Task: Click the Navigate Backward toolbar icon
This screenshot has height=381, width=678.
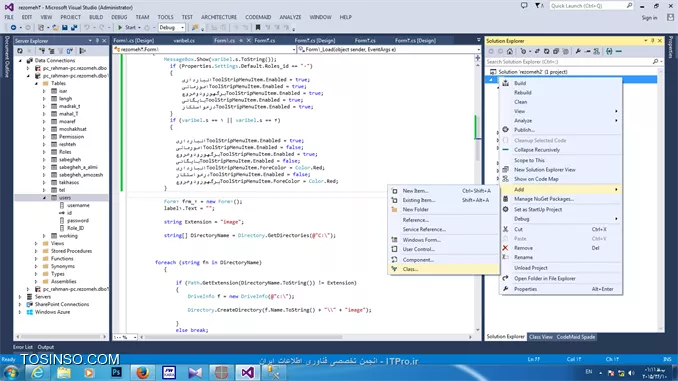Action: (13, 28)
